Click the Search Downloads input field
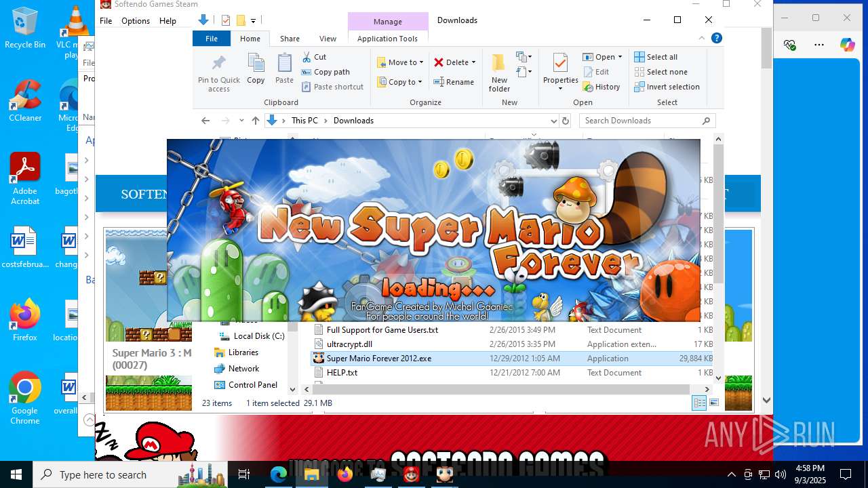The height and width of the screenshot is (488, 868). [x=647, y=121]
